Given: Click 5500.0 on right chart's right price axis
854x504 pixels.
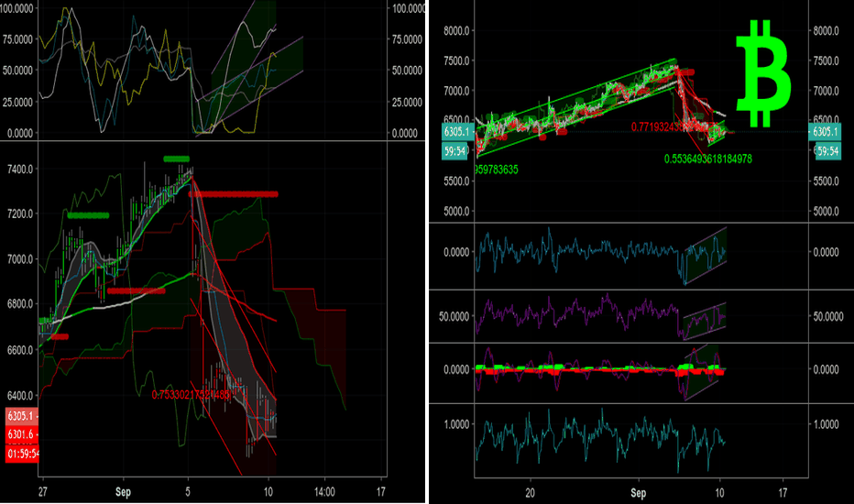Looking at the screenshot, I should tap(826, 181).
